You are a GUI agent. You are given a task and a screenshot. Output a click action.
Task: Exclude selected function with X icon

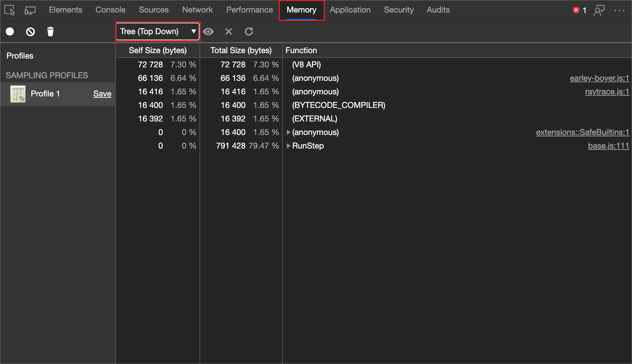(229, 31)
